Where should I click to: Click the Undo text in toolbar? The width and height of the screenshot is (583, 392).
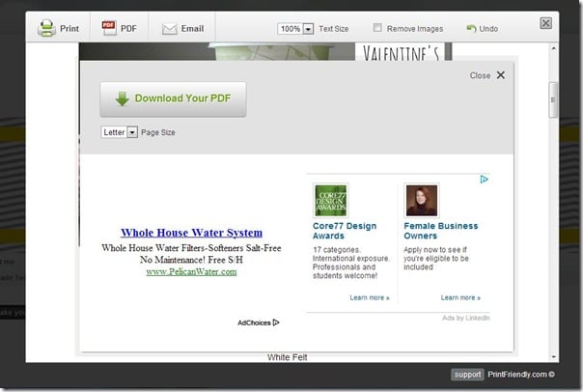pos(488,29)
